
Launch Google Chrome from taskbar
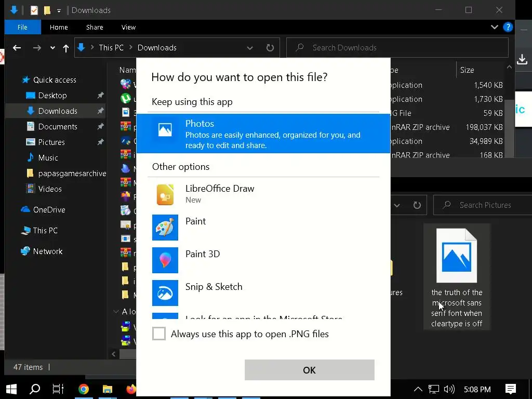click(x=84, y=389)
